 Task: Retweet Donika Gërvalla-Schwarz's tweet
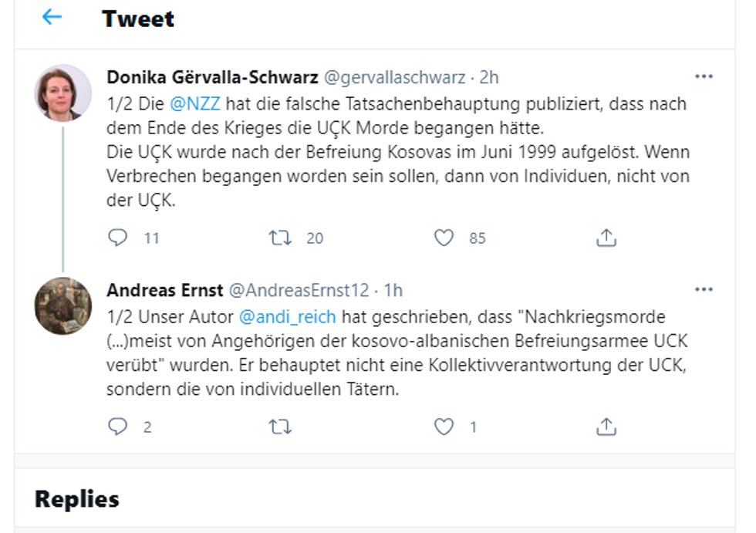(280, 238)
